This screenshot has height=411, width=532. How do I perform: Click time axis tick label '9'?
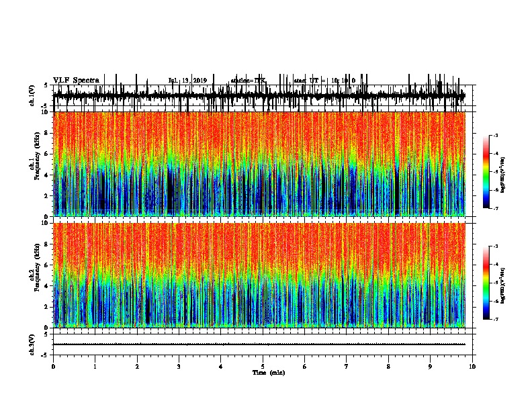[x=430, y=367]
